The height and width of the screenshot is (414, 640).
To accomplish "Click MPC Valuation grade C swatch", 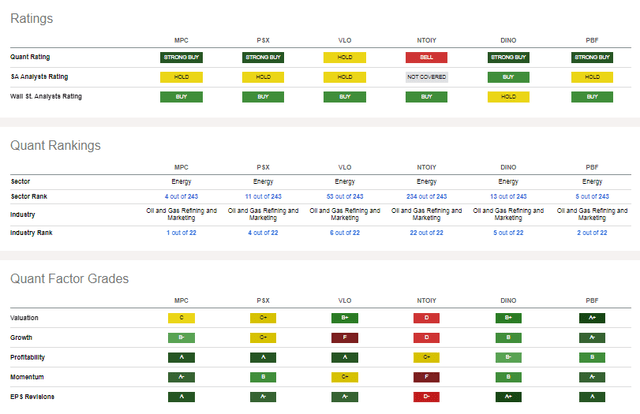I will 181,318.
